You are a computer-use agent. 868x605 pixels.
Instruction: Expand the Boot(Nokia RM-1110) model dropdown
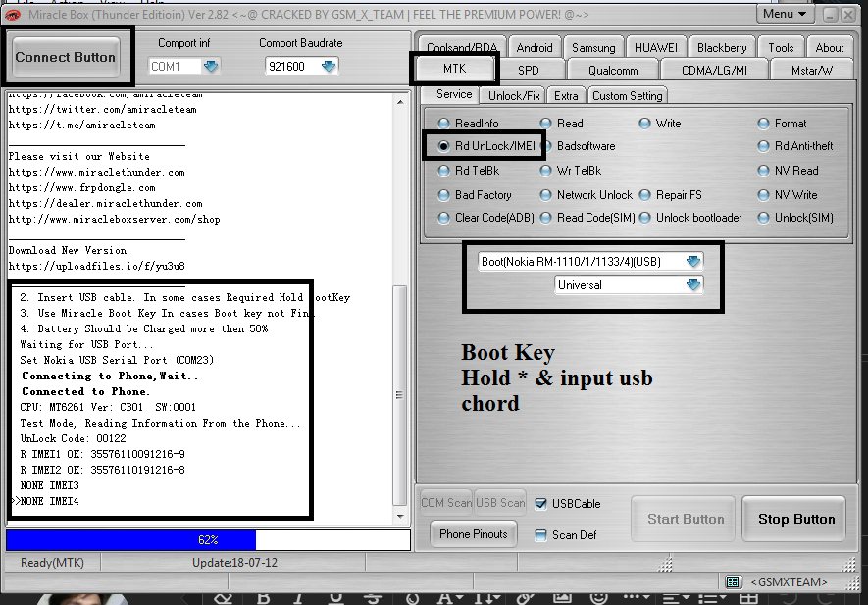point(693,261)
